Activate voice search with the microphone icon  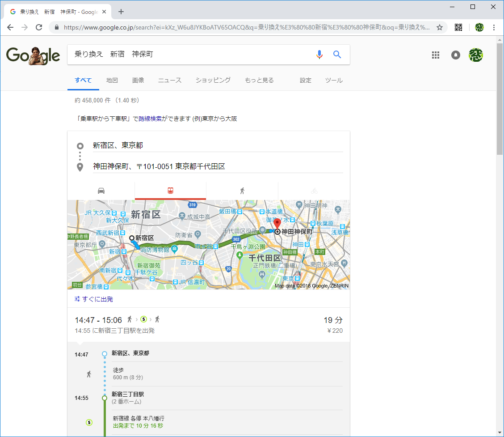pos(319,54)
